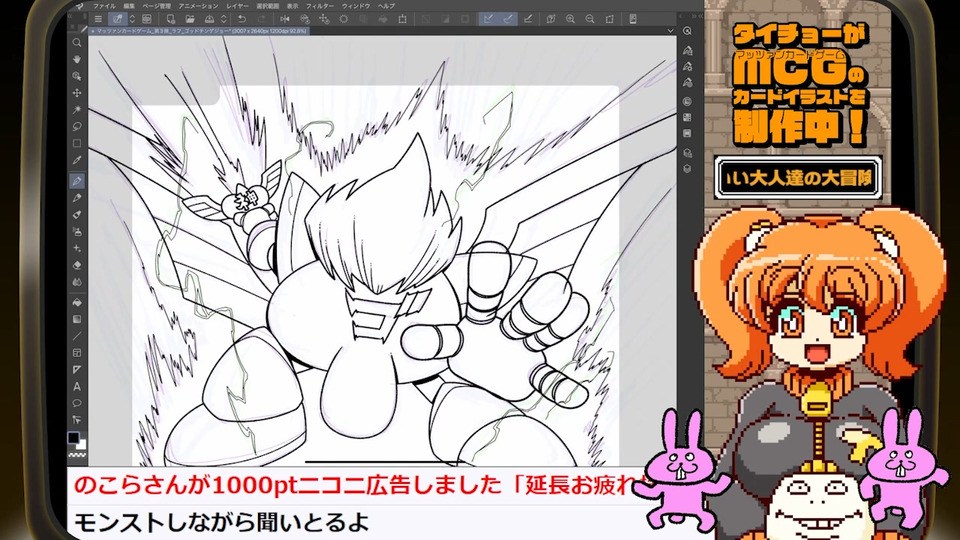Open the up-down stepper beside touch button
This screenshot has height=540, width=960.
point(132,19)
